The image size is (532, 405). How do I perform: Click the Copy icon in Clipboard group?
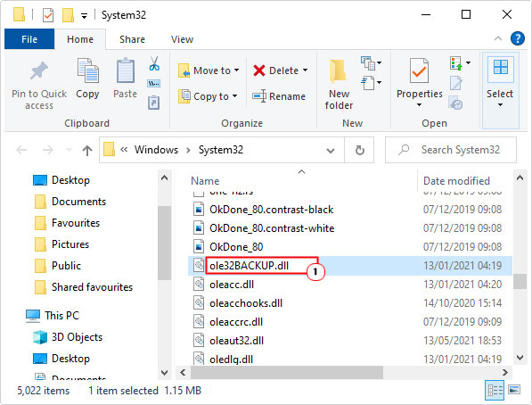87,70
